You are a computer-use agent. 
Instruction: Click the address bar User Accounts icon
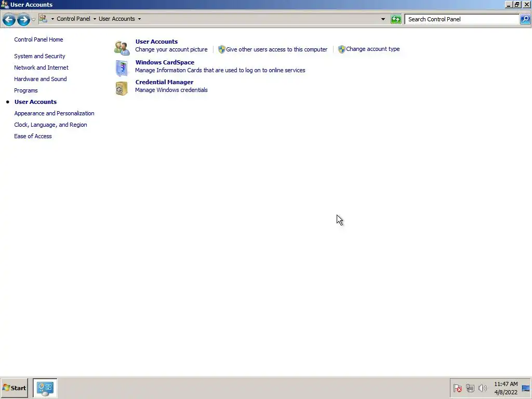(x=43, y=19)
